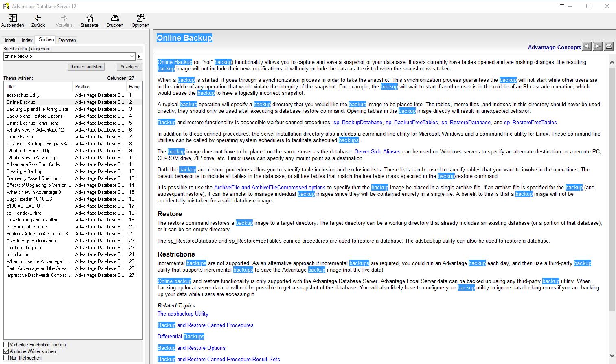Open The adsbackup Utility related topic
This screenshot has height=364, width=616.
pyautogui.click(x=183, y=314)
